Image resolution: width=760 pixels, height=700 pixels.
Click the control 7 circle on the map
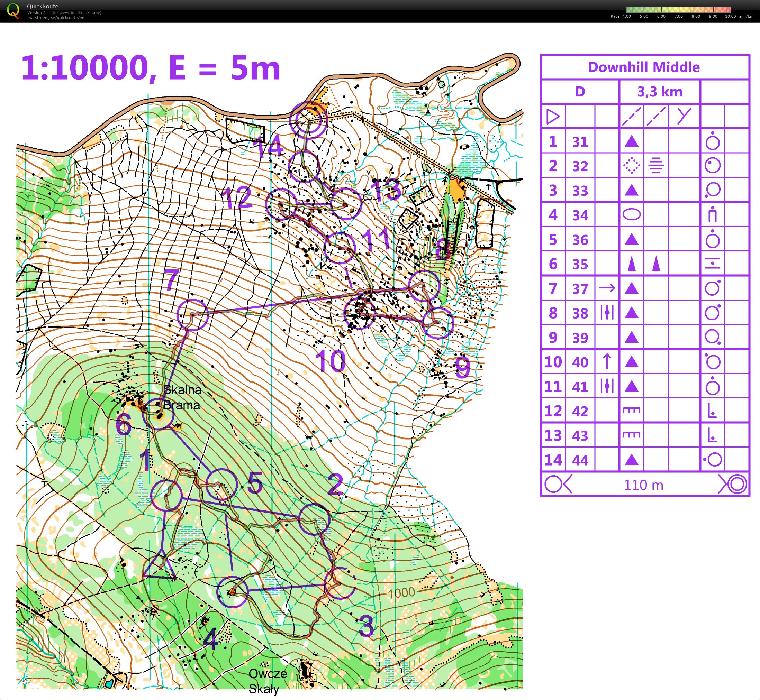(x=192, y=315)
